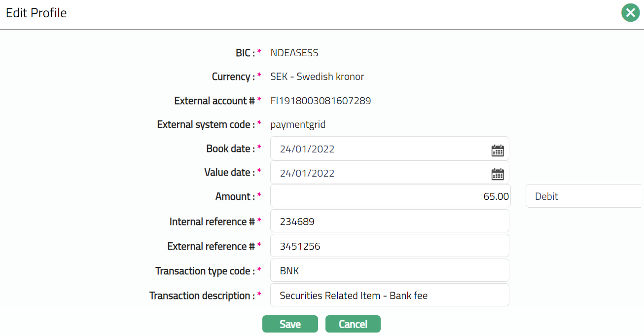This screenshot has width=644, height=335.
Task: Select the External reference # field
Action: (390, 246)
